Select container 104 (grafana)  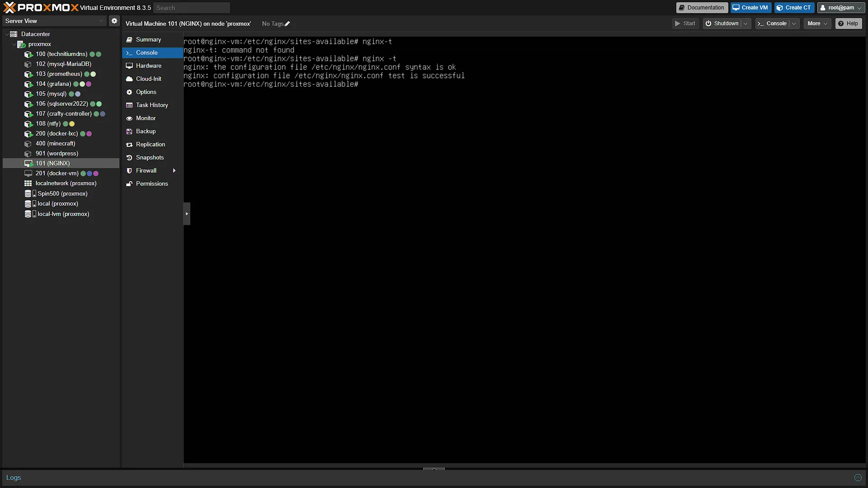pos(61,84)
